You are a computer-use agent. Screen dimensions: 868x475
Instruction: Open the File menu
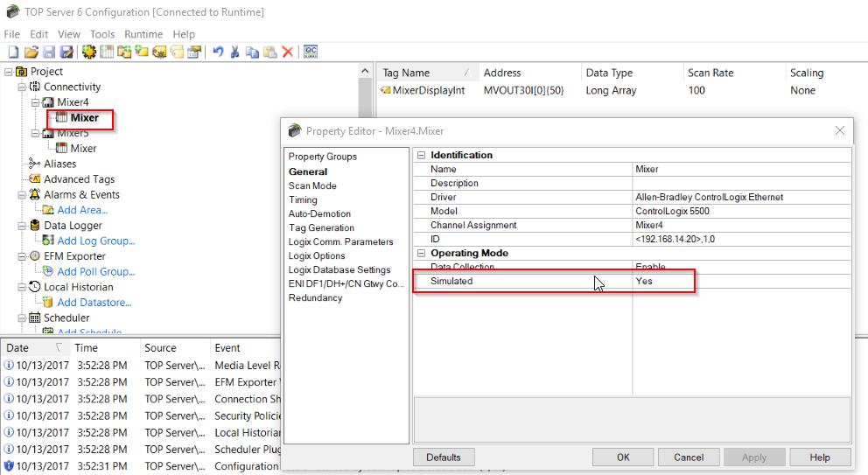11,34
